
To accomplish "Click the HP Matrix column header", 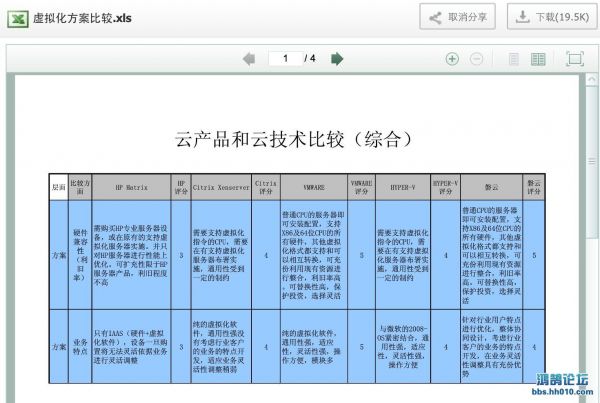I will coord(131,187).
